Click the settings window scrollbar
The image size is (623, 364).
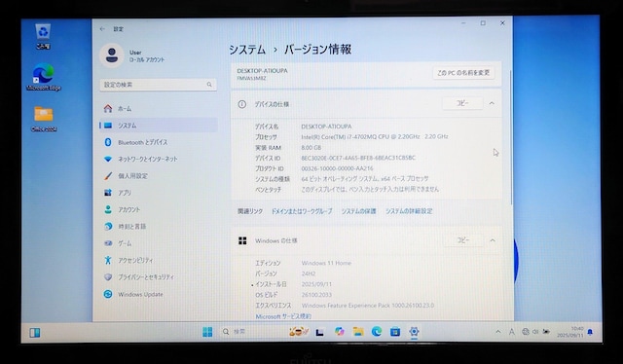[511, 137]
